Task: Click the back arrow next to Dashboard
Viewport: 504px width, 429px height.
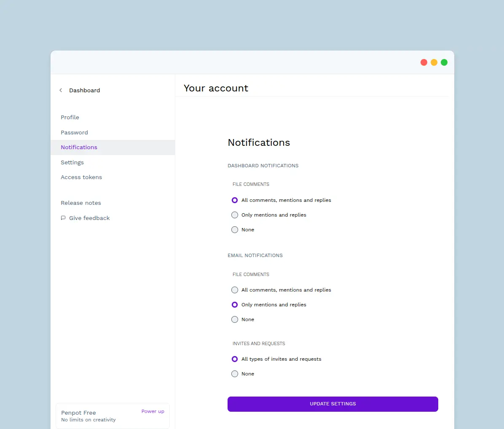Action: (x=61, y=90)
